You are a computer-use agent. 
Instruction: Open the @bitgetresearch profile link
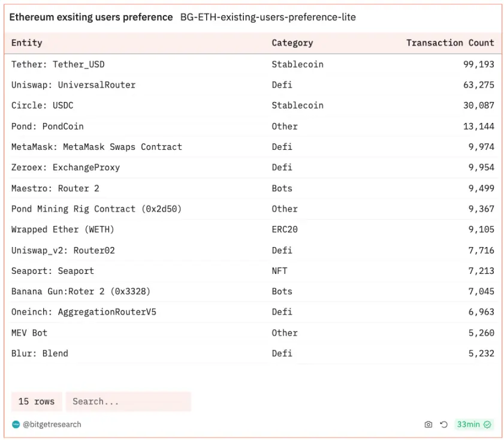coord(52,424)
